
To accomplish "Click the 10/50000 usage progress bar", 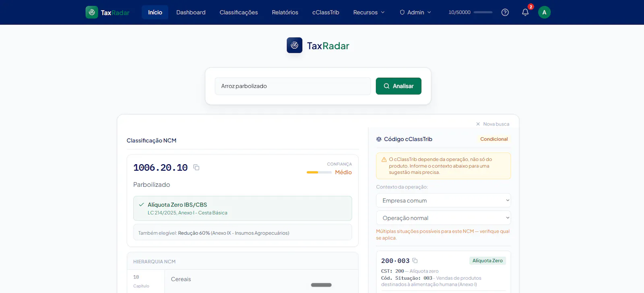I will (483, 12).
